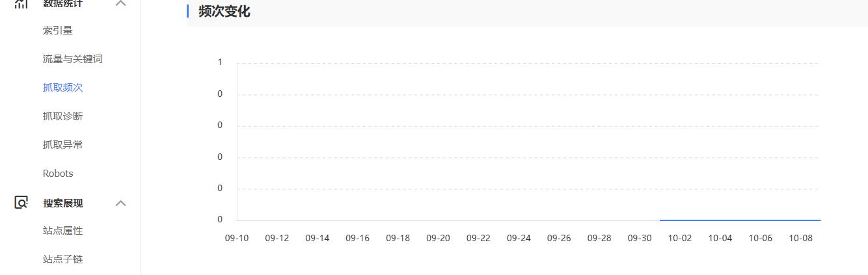868x275 pixels.
Task: Click the 数据统计 section title
Action: (x=63, y=3)
